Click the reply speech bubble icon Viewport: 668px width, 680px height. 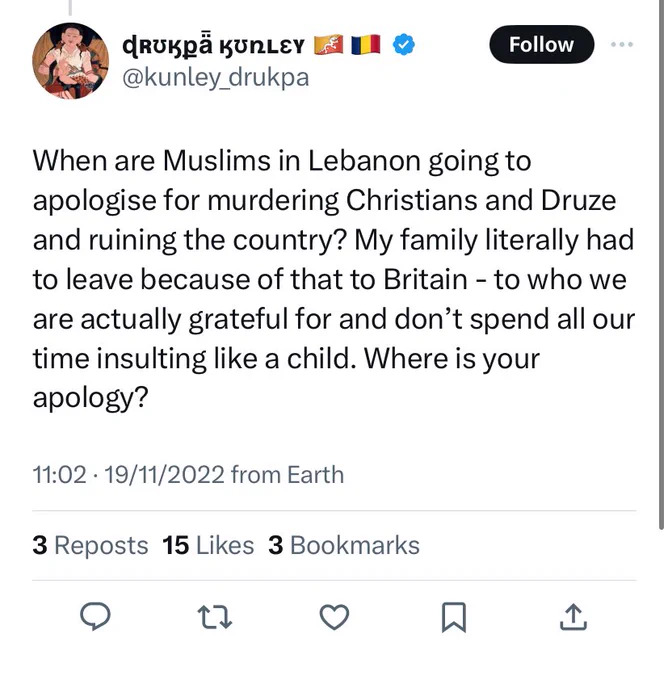pos(96,618)
